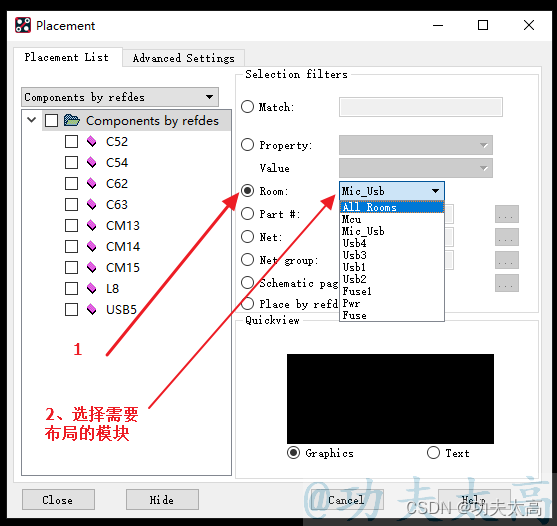The height and width of the screenshot is (526, 557).
Task: Choose Pwr from the room list
Action: coord(392,303)
